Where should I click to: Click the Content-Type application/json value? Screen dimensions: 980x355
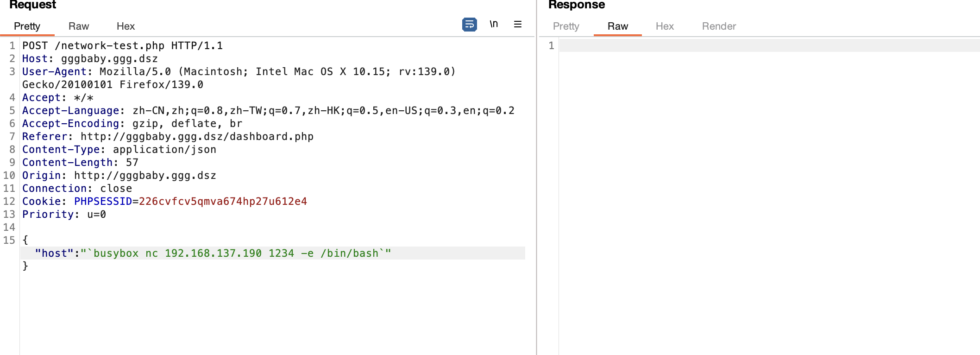pyautogui.click(x=164, y=149)
